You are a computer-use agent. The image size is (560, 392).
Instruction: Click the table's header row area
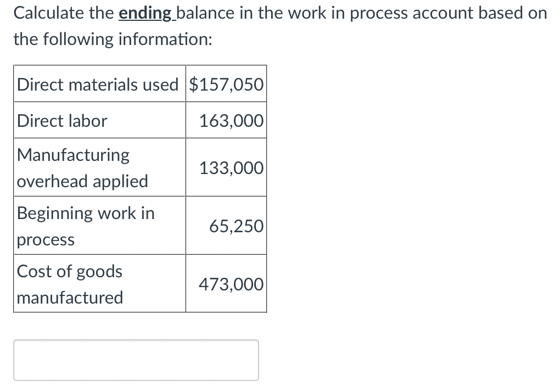(140, 83)
